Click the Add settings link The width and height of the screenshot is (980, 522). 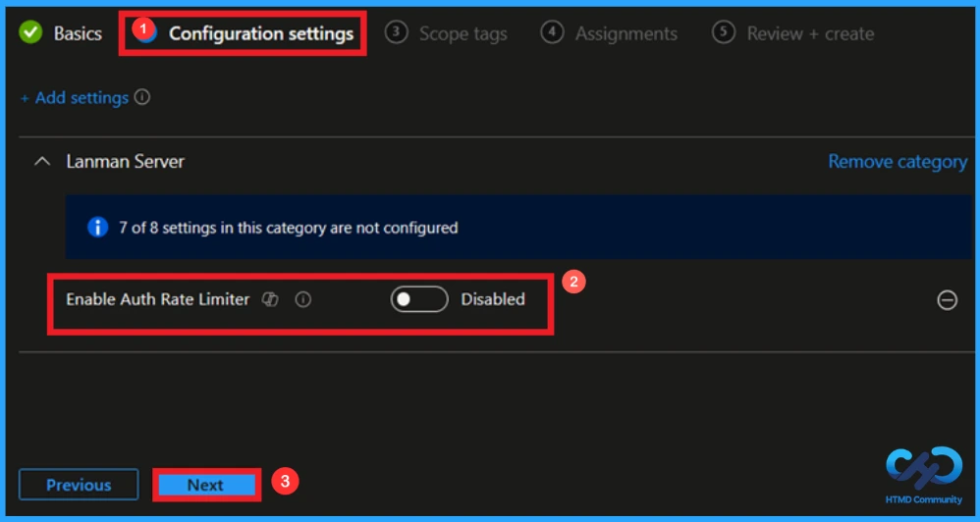(75, 98)
